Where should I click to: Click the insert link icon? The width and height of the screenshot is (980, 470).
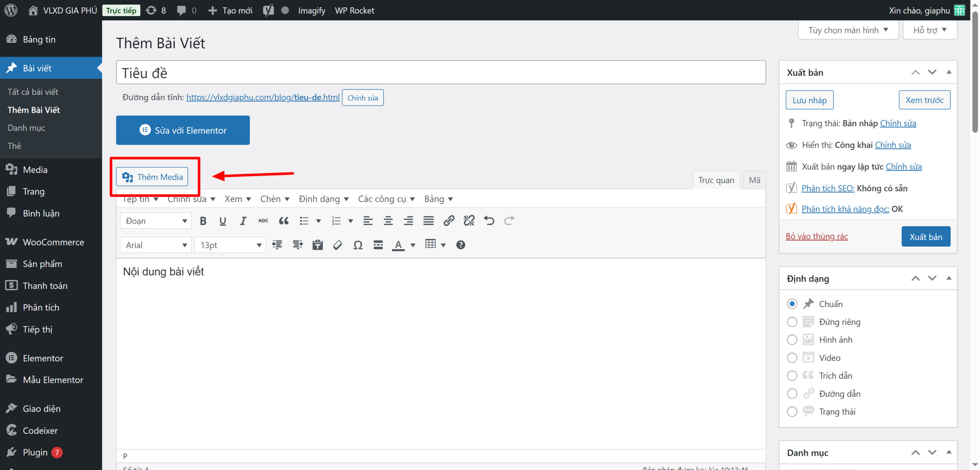(449, 221)
